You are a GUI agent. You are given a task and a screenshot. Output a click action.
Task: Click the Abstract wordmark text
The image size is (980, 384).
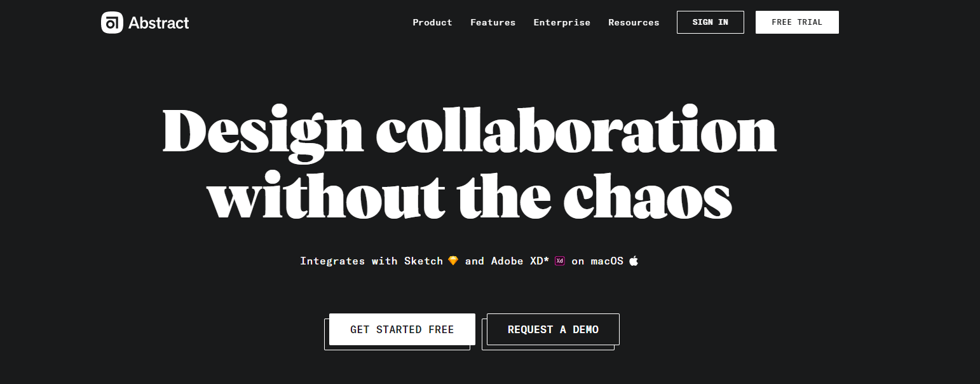[159, 23]
